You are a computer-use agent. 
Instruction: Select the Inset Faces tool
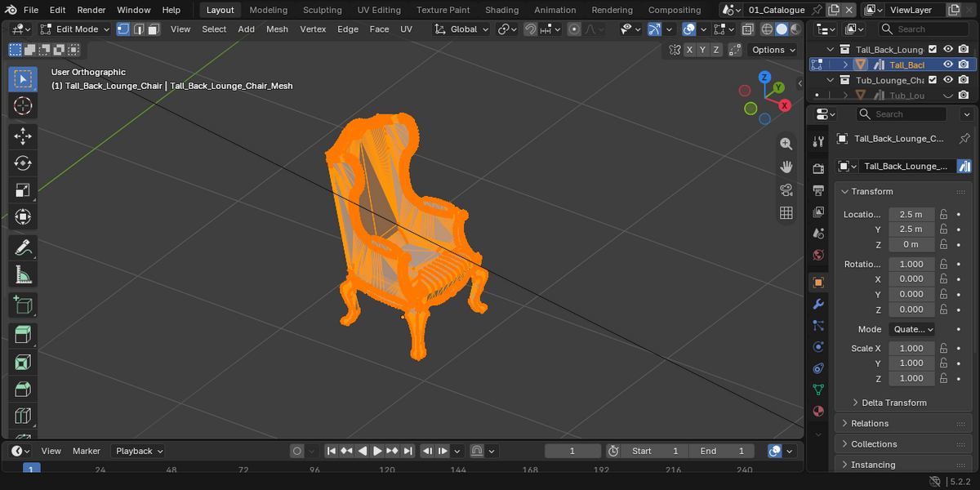coord(23,363)
